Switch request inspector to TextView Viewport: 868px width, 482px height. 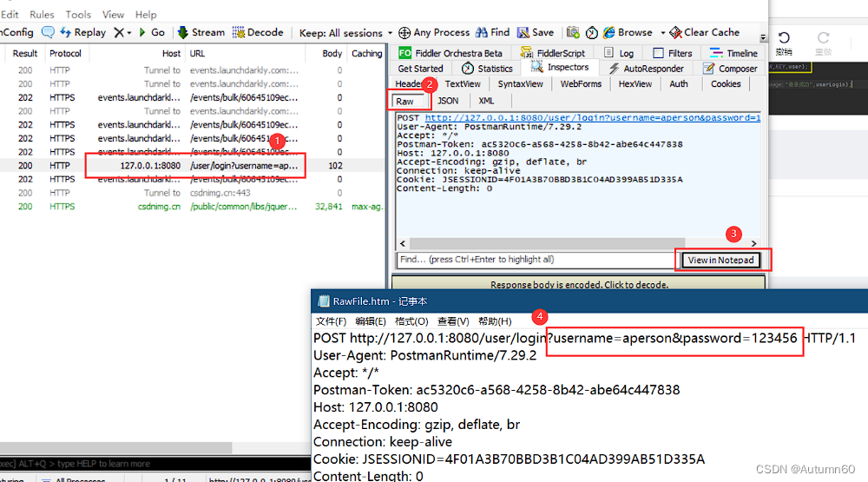pyautogui.click(x=463, y=84)
